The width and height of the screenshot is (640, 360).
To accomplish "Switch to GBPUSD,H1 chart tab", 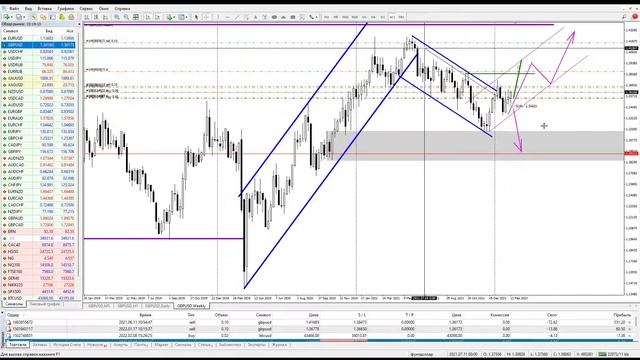I will [x=127, y=306].
